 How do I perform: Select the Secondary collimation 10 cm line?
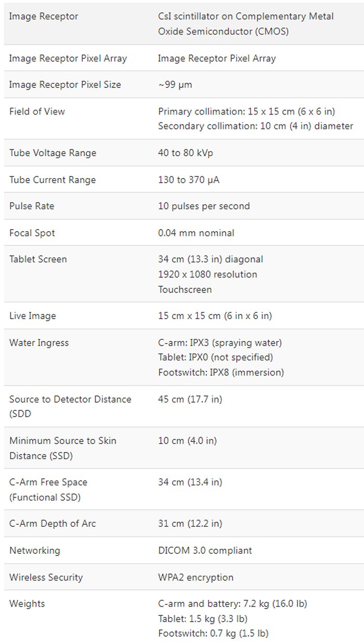point(255,126)
